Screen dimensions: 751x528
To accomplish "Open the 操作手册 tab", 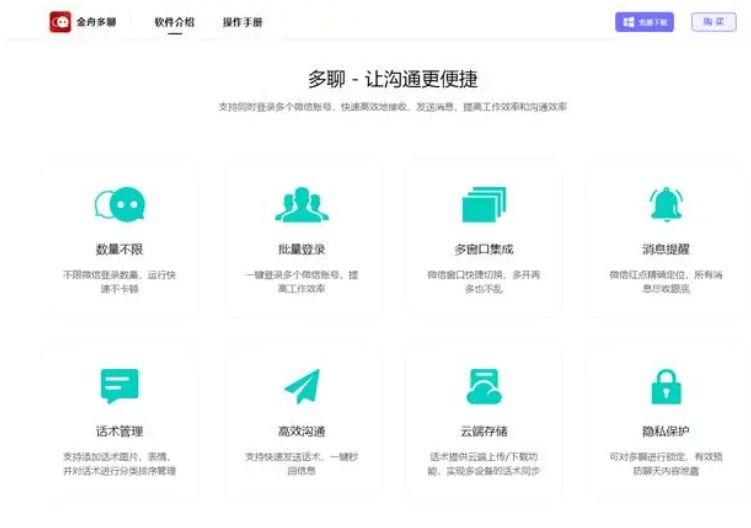I will point(242,22).
